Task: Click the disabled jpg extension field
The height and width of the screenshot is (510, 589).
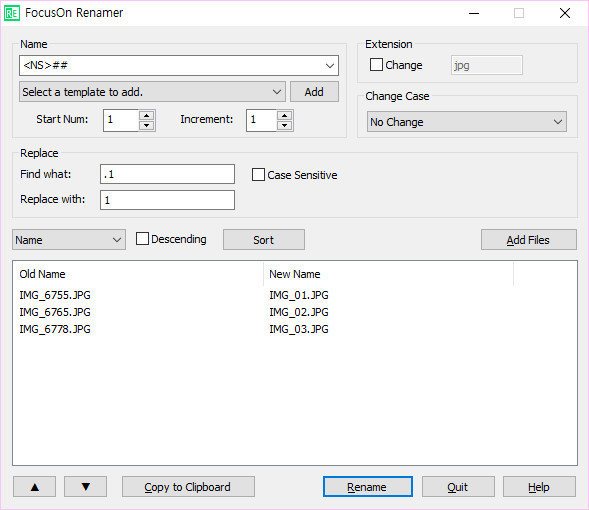Action: [x=486, y=65]
